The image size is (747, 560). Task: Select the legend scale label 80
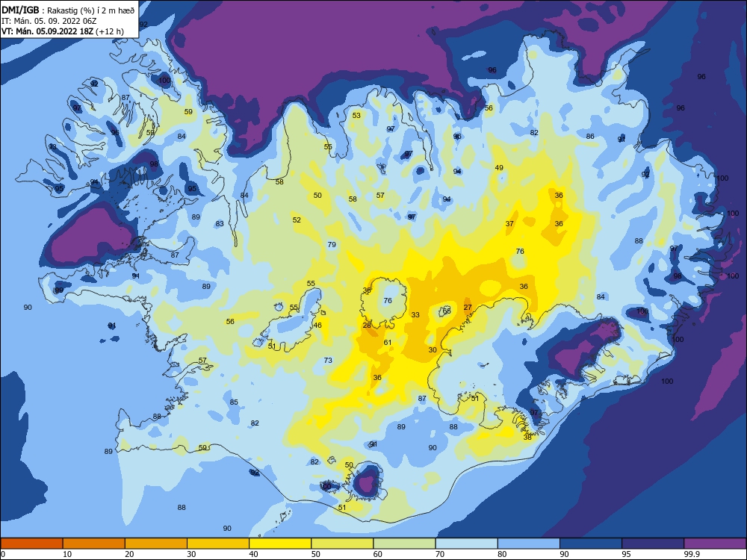click(502, 554)
